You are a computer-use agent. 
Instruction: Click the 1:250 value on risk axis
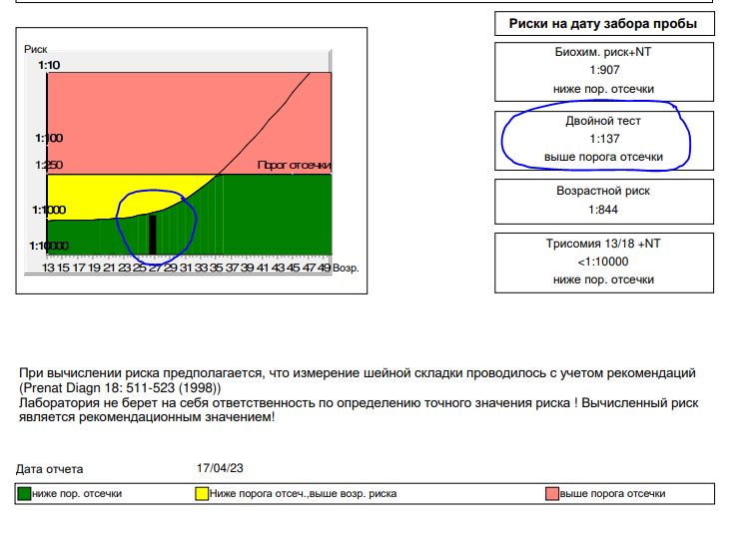point(48,166)
